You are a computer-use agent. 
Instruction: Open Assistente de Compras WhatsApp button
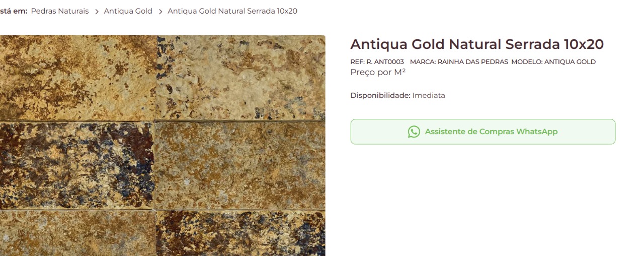[483, 132]
